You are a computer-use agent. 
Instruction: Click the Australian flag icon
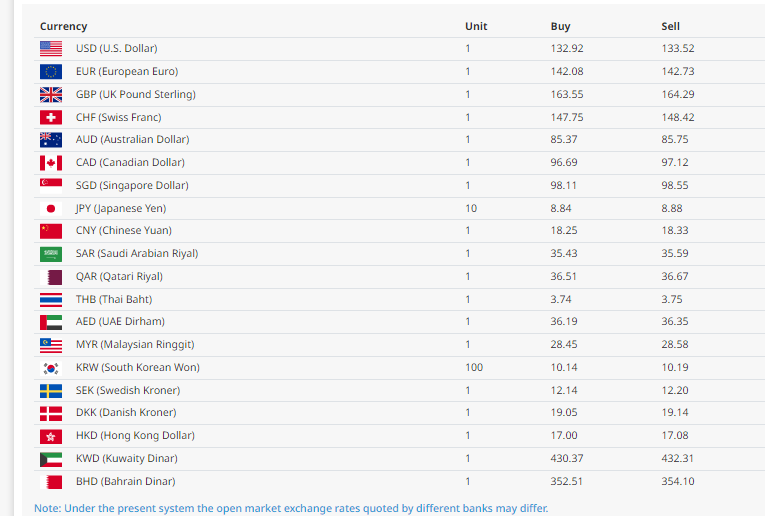pyautogui.click(x=51, y=140)
